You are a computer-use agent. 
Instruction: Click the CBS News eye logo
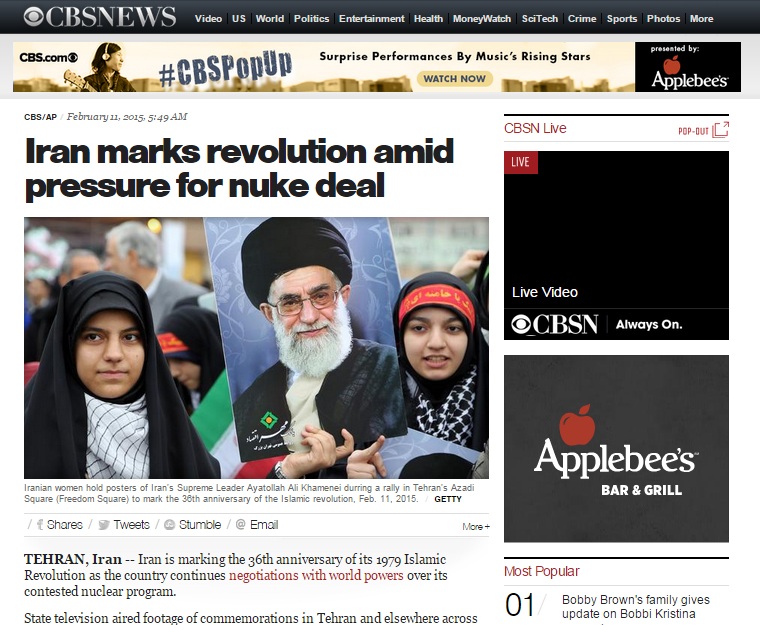tap(33, 17)
